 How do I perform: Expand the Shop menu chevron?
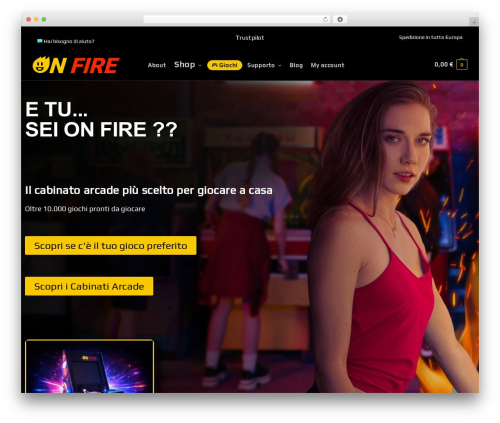[x=200, y=65]
